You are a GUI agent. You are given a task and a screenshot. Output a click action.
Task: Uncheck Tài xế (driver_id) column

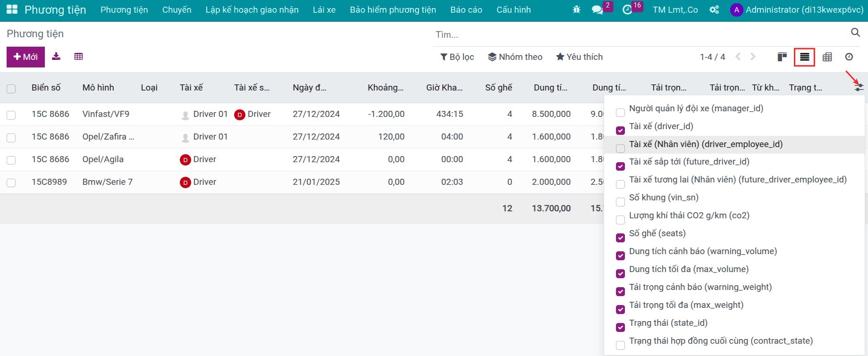620,130
